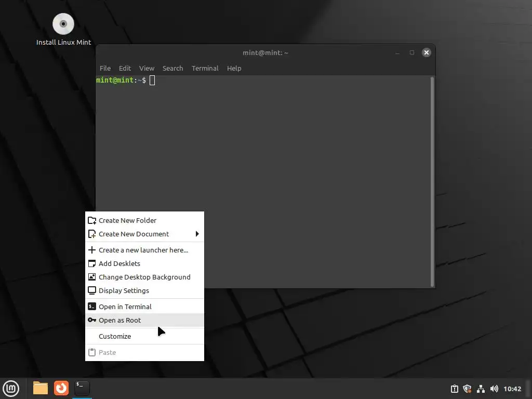
Task: Open the terminal View menu
Action: point(147,68)
